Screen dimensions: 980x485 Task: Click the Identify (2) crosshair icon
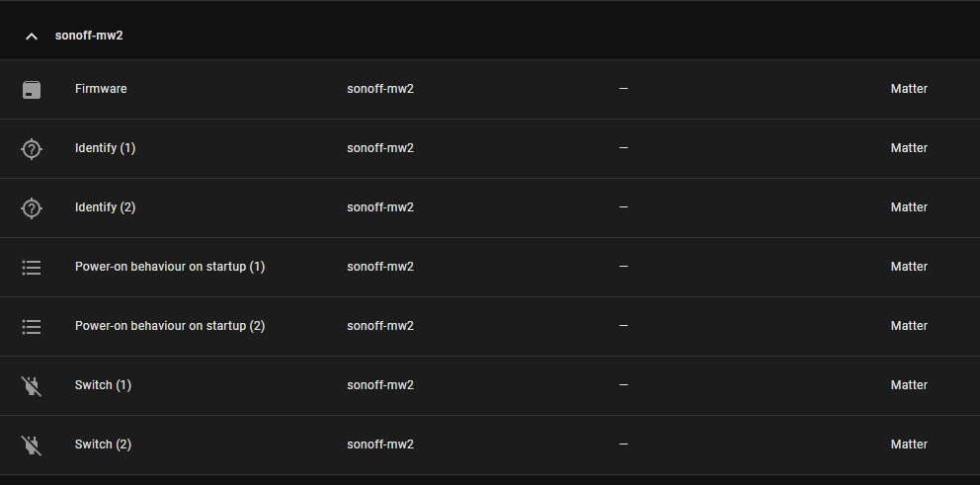[32, 208]
